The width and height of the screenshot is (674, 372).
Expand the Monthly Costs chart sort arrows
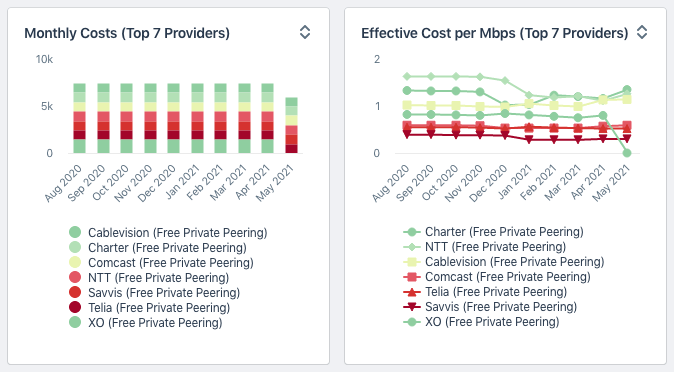(305, 32)
